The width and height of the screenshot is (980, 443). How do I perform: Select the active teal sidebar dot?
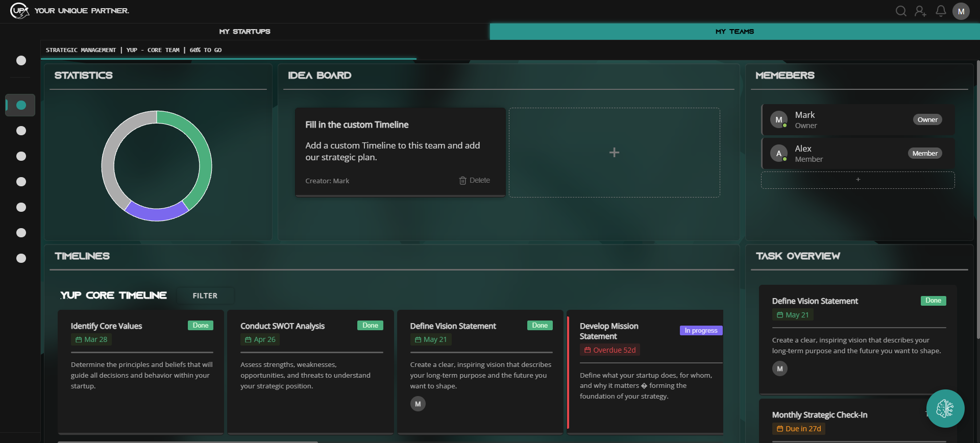coord(21,105)
